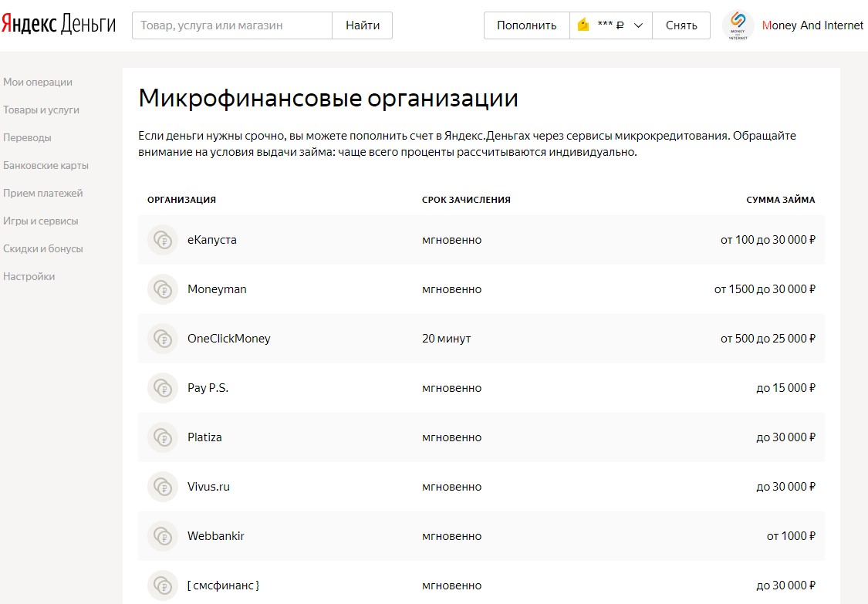Open the Moneyman organization link

[217, 289]
